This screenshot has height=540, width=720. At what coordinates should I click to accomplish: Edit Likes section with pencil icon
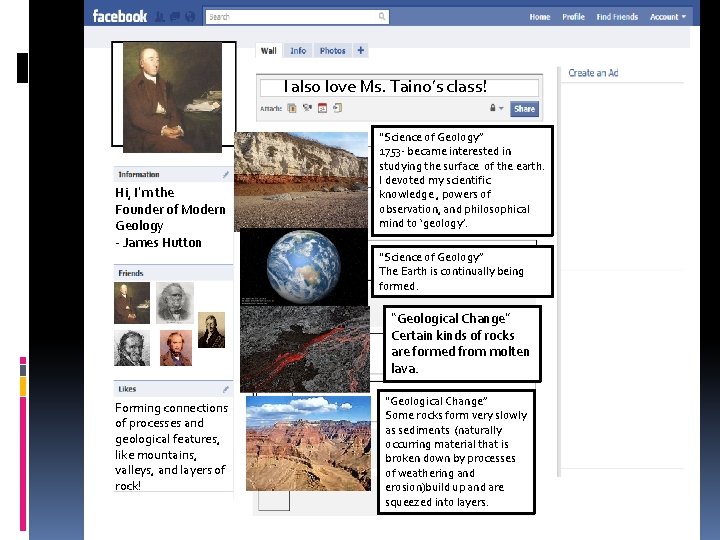click(x=225, y=389)
